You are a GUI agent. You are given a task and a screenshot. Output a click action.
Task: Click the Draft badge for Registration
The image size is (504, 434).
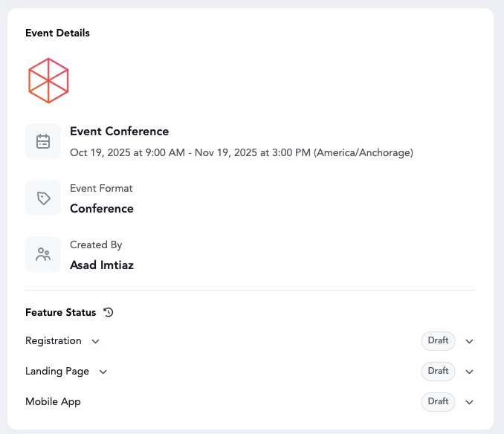click(438, 341)
